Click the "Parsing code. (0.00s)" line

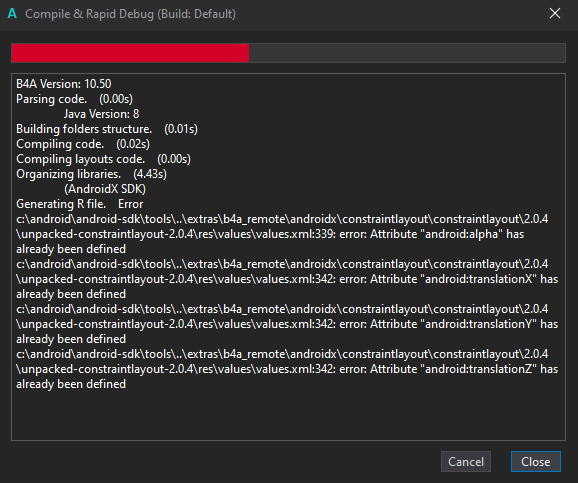point(74,99)
